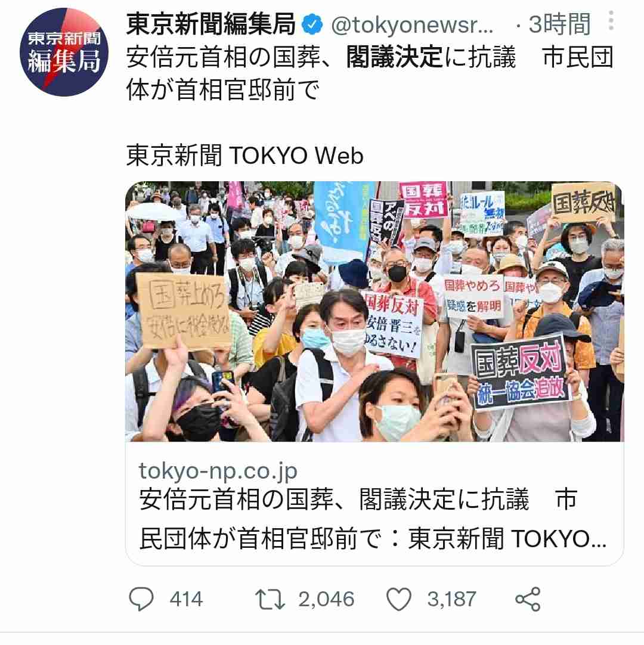644x645 pixels.
Task: Open the article headline in card
Action: (373, 519)
